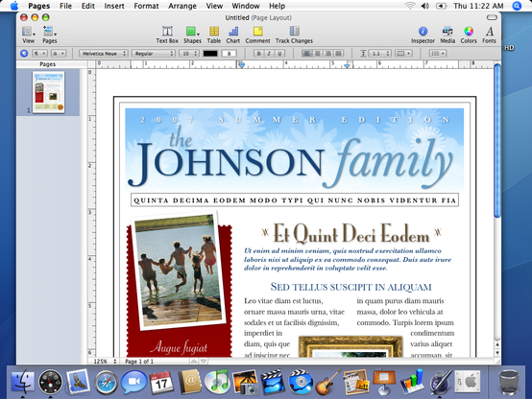Toggle bold formatting
The image size is (532, 399).
pyautogui.click(x=259, y=53)
